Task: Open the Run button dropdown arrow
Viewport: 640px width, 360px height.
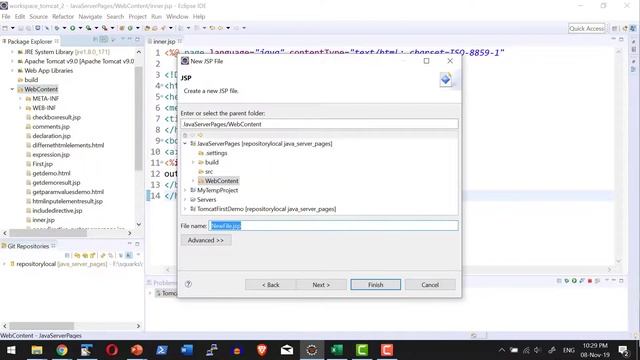Action: pos(80,28)
